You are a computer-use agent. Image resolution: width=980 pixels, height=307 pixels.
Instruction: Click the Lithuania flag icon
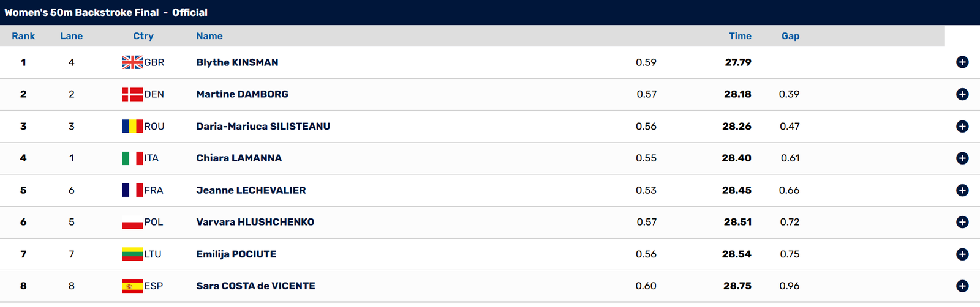[132, 254]
